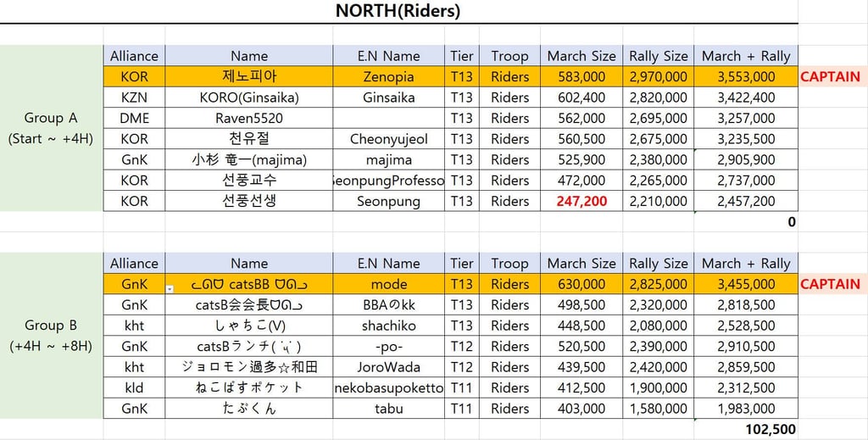Select the 2,970,000 Rally Size cell
The height and width of the screenshot is (440, 868).
click(x=658, y=76)
